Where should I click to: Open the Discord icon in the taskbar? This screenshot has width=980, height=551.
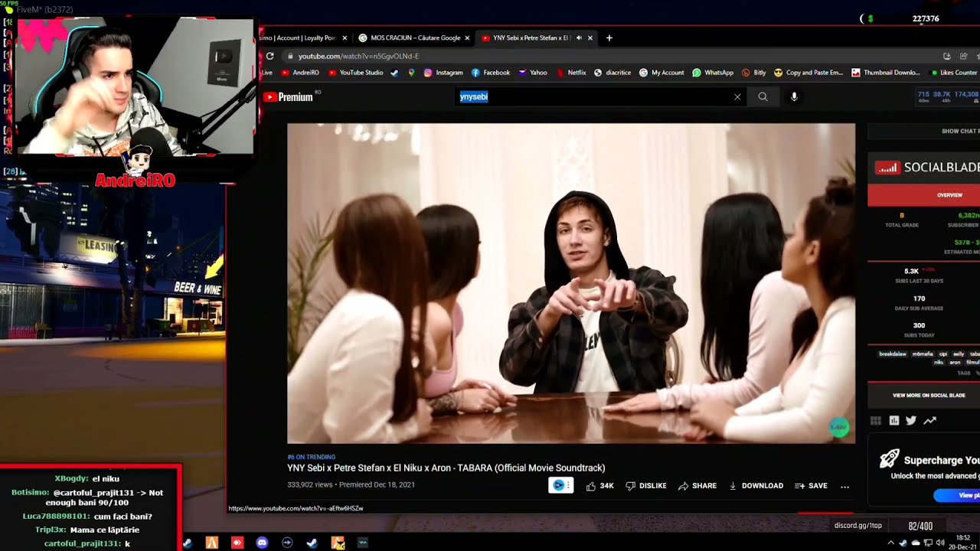[262, 543]
